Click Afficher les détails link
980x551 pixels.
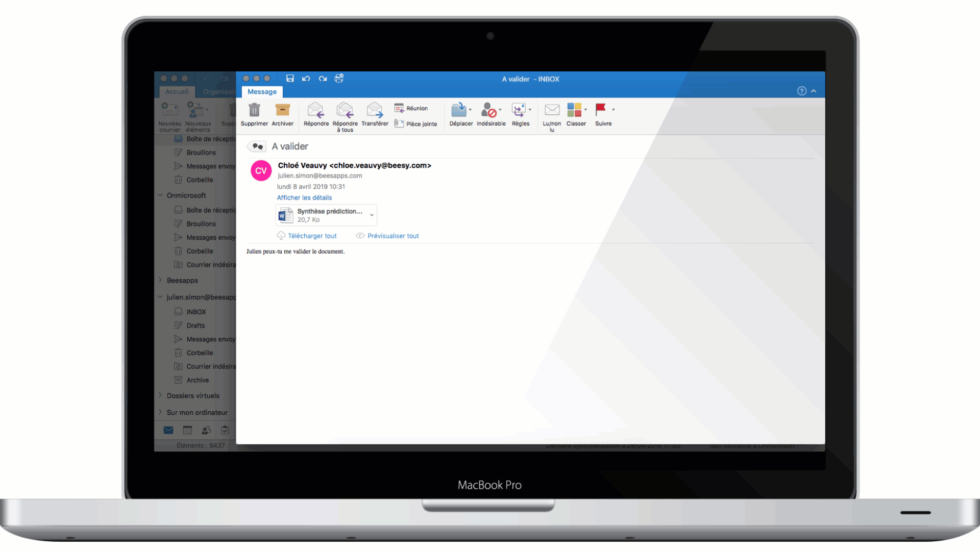[x=304, y=197]
